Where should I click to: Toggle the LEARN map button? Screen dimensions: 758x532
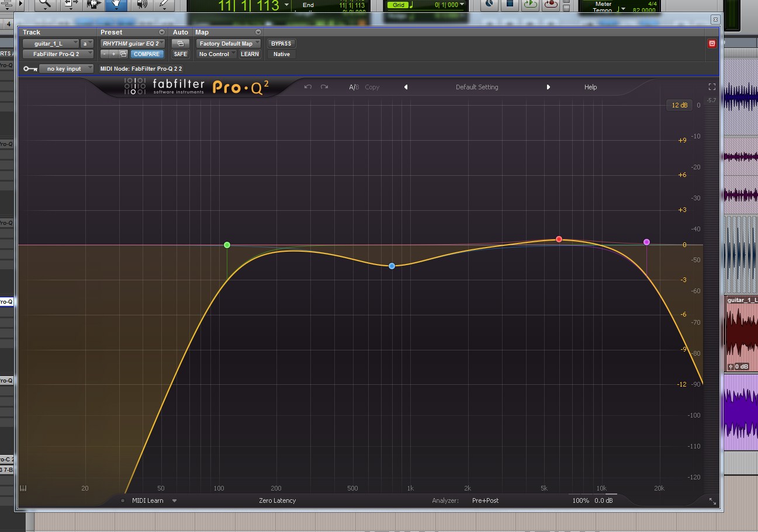point(250,54)
